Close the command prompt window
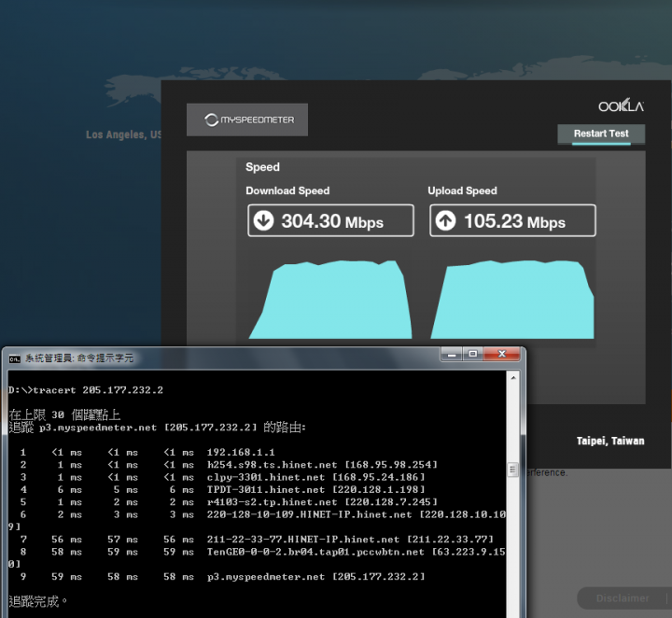The image size is (672, 618). pos(502,355)
